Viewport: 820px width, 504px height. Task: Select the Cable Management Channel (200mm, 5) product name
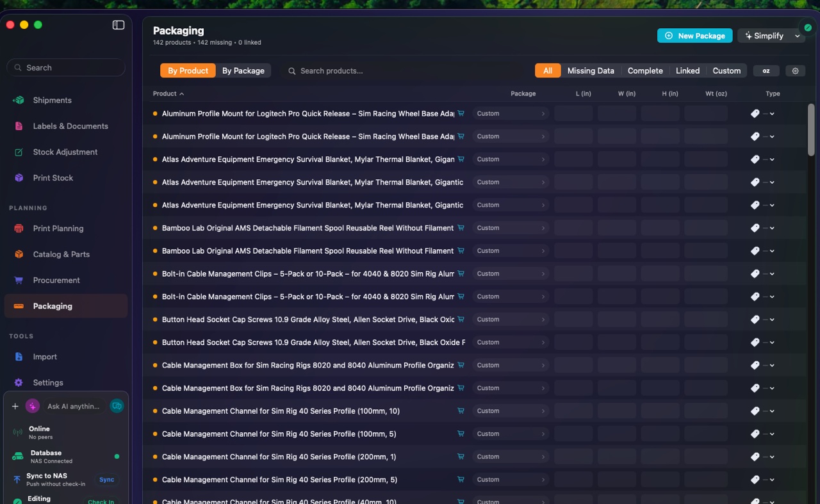(x=279, y=480)
